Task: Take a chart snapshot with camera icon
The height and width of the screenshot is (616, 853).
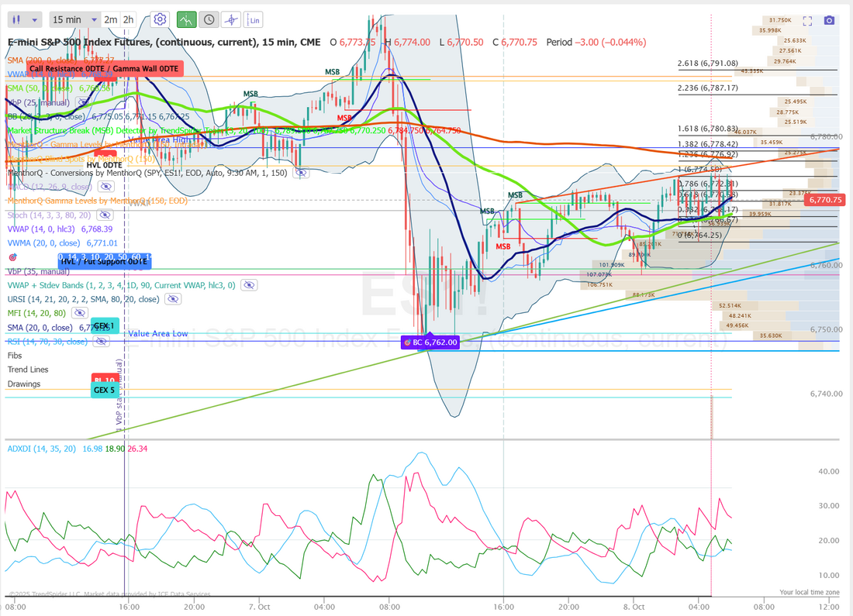Action: [x=830, y=21]
